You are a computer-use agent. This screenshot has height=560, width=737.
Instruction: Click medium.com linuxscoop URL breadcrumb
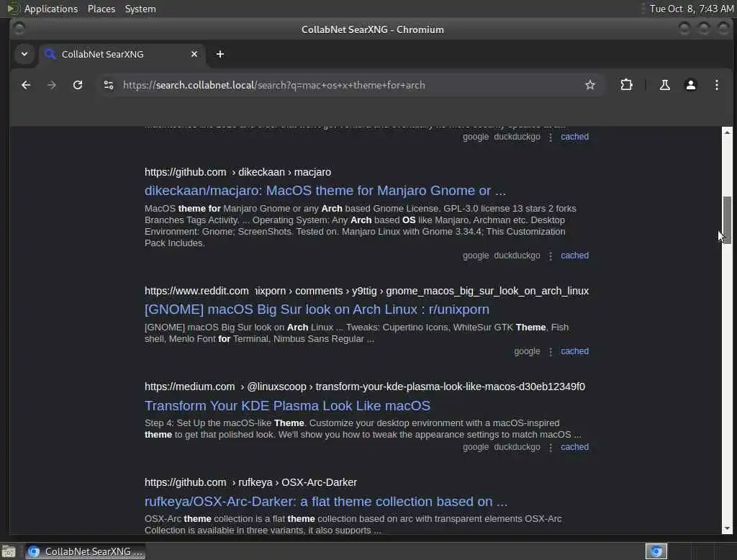click(365, 387)
